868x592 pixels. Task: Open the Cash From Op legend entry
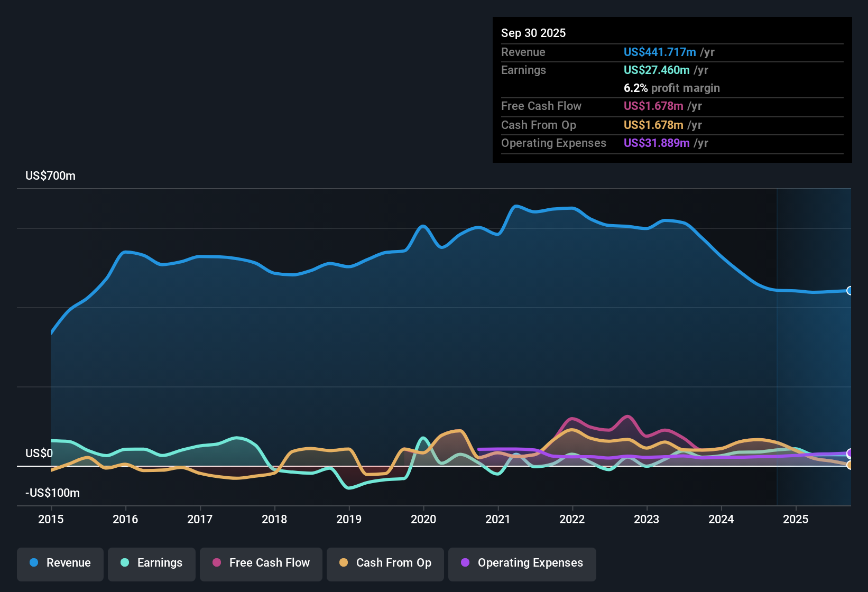385,563
